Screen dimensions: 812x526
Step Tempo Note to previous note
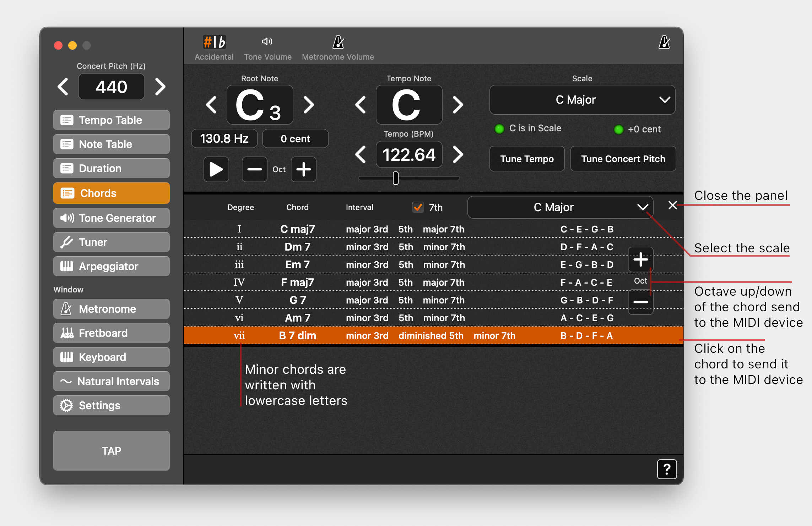[x=361, y=105]
